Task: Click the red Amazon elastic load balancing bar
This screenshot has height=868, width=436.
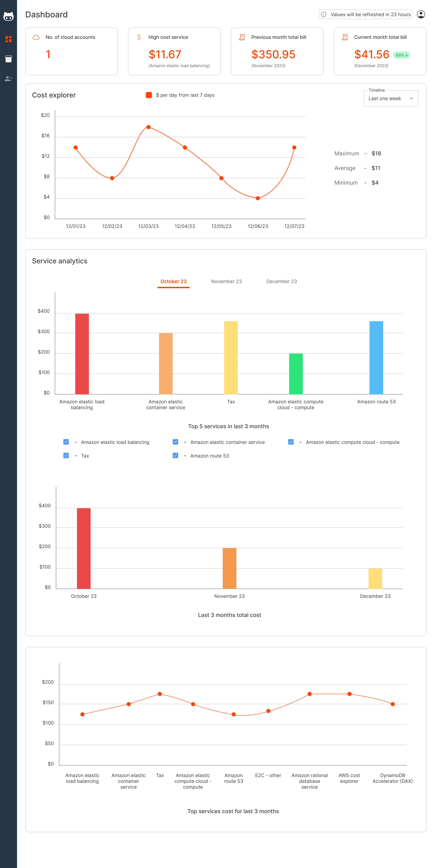Action: (x=82, y=354)
